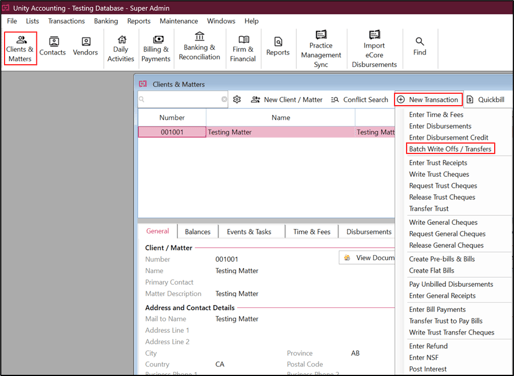Choose Transfer Trust option
The height and width of the screenshot is (376, 514).
pos(429,208)
